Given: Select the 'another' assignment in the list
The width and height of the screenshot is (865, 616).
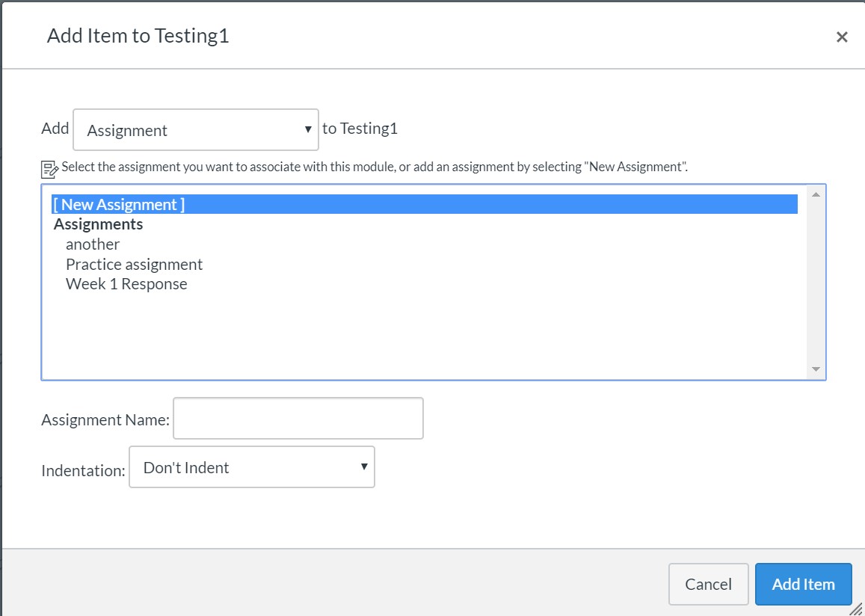Looking at the screenshot, I should pos(93,244).
